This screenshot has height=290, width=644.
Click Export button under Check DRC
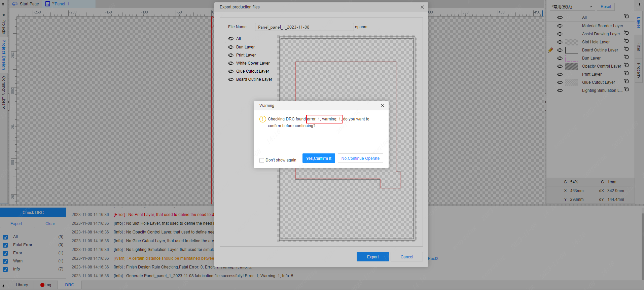pyautogui.click(x=16, y=223)
